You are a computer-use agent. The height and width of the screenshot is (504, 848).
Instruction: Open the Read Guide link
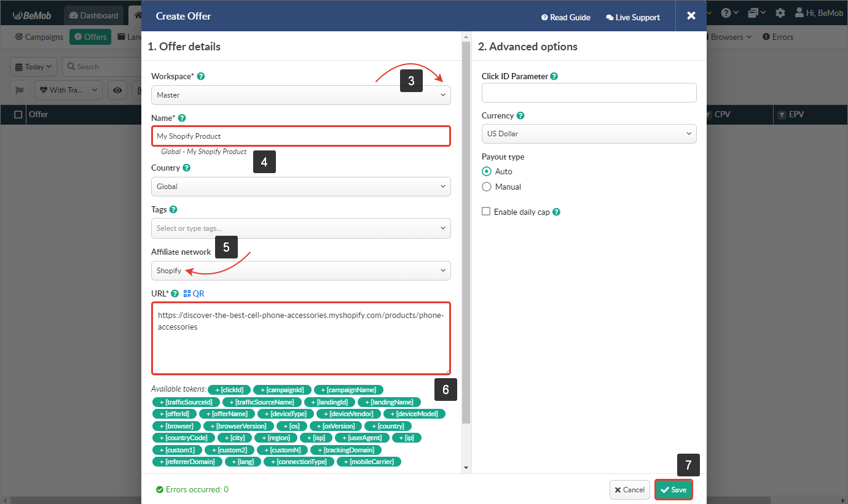(565, 17)
